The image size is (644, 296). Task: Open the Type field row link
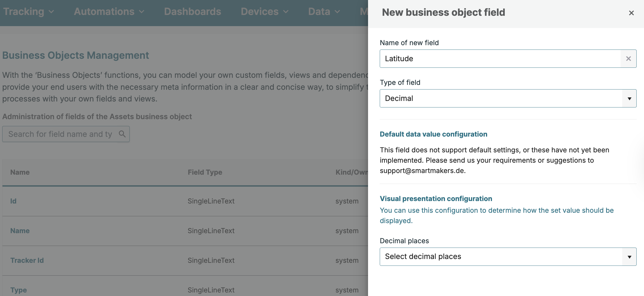click(19, 290)
